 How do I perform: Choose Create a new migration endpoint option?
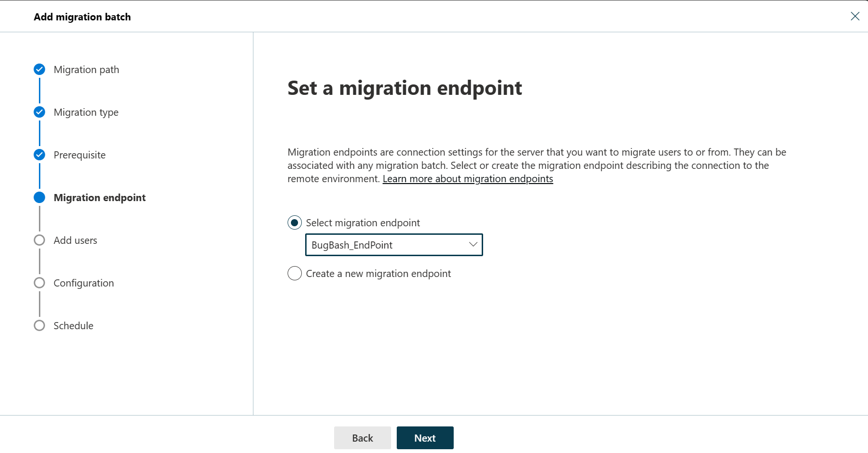(295, 273)
